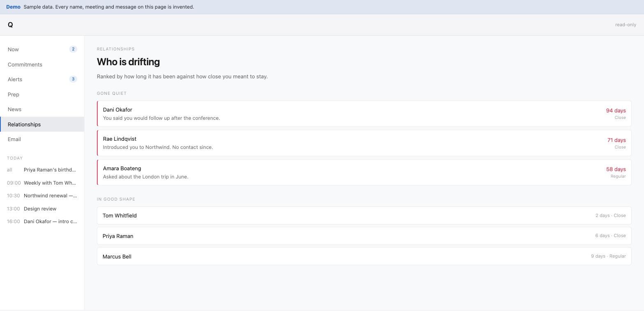Viewport: 644px width, 311px height.
Task: Click 'Asked about the London trip' note
Action: (145, 177)
